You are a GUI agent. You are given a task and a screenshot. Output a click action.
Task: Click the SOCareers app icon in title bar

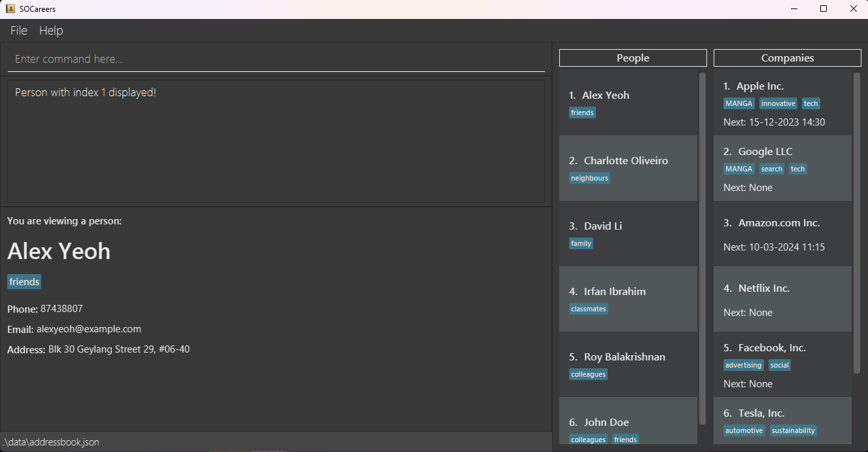point(10,9)
